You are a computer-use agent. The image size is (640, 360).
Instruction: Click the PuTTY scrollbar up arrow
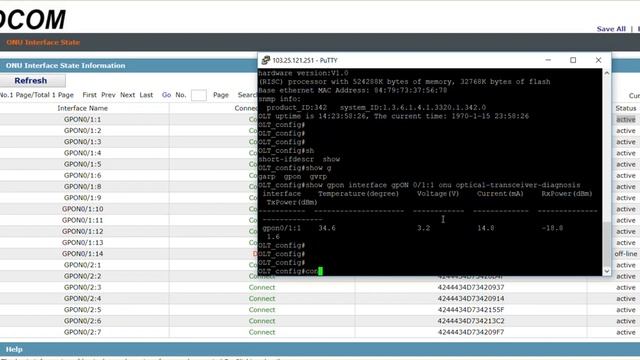[x=607, y=73]
